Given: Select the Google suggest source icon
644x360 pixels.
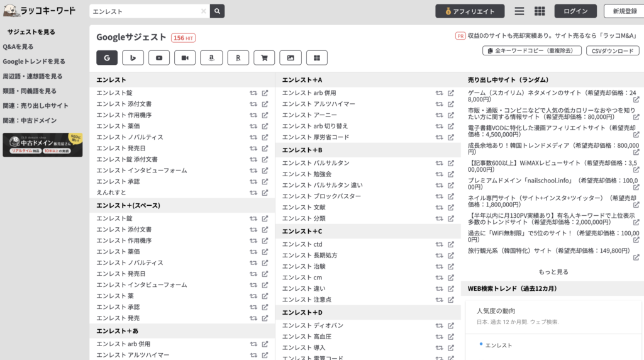Looking at the screenshot, I should click(x=107, y=58).
